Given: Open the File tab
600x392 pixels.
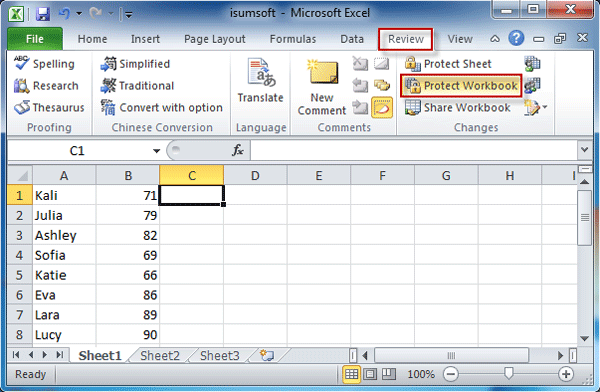Looking at the screenshot, I should [35, 39].
